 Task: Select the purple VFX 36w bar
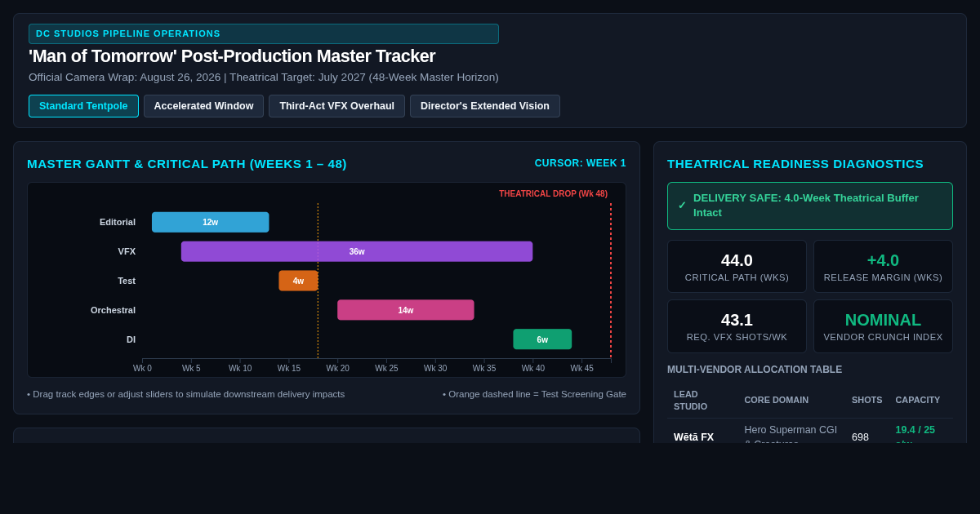(357, 251)
